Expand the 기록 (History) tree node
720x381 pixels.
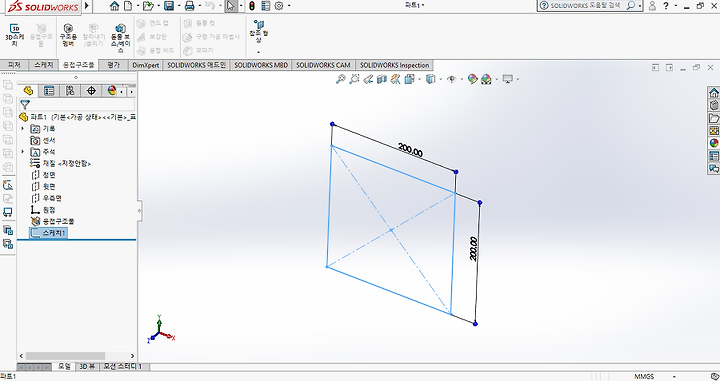tap(22, 129)
